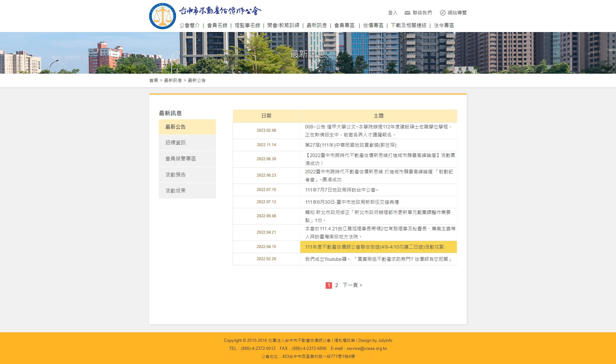Email the association via service@creaa.org.tw
616x364 pixels.
click(x=366, y=349)
